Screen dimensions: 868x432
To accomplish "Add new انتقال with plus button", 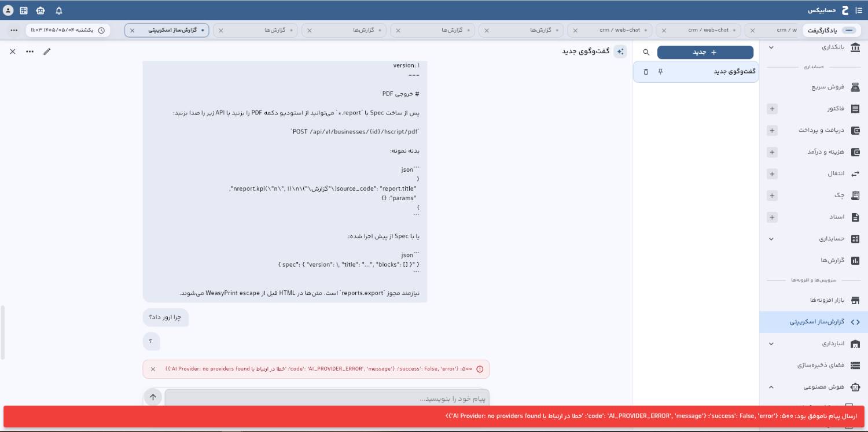I will [x=772, y=173].
